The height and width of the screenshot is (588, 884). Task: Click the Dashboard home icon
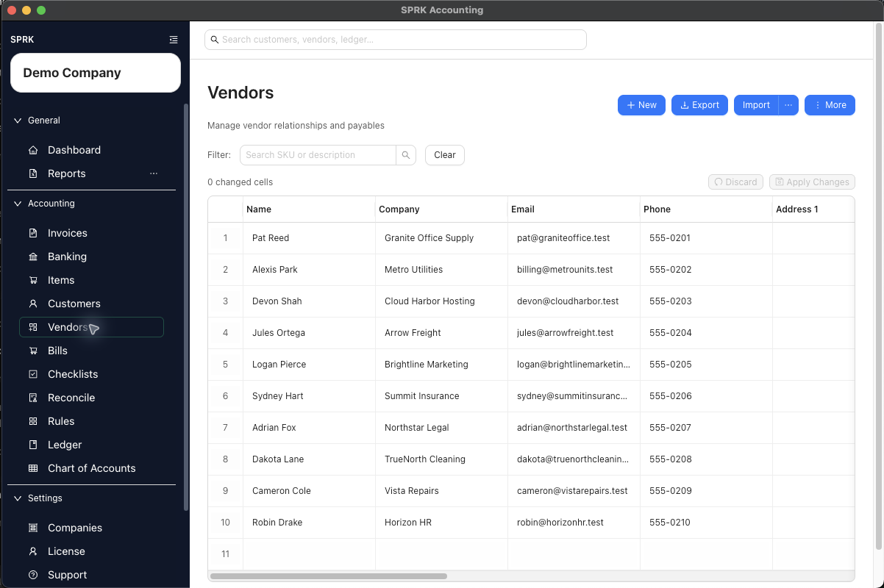point(32,150)
